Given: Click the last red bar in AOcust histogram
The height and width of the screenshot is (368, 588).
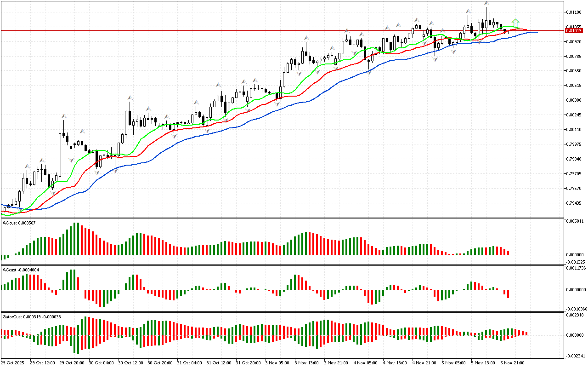Looking at the screenshot, I should coord(508,252).
